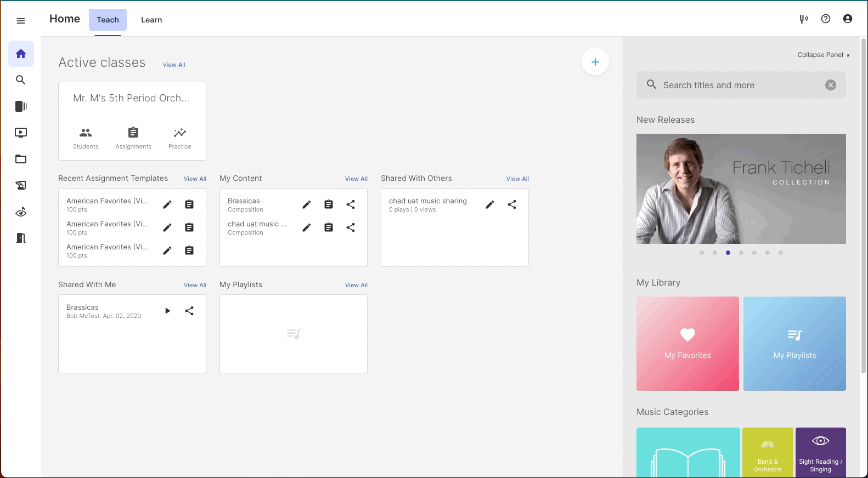View All Recent Assignment Templates
The width and height of the screenshot is (868, 478).
pos(195,179)
